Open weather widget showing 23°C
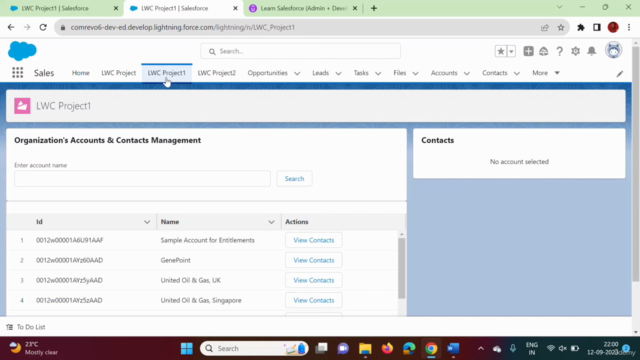640x360 pixels. point(33,348)
